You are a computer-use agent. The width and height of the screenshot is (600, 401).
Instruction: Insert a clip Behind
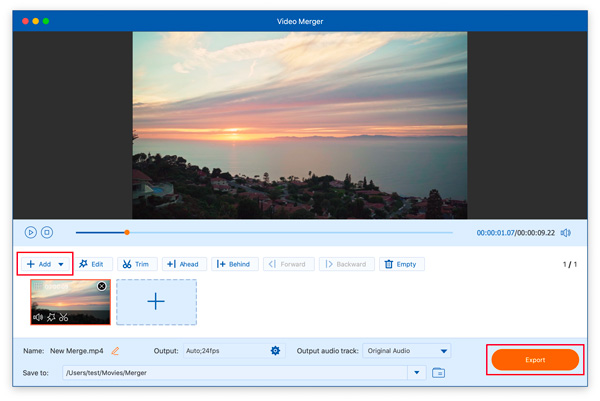(235, 264)
